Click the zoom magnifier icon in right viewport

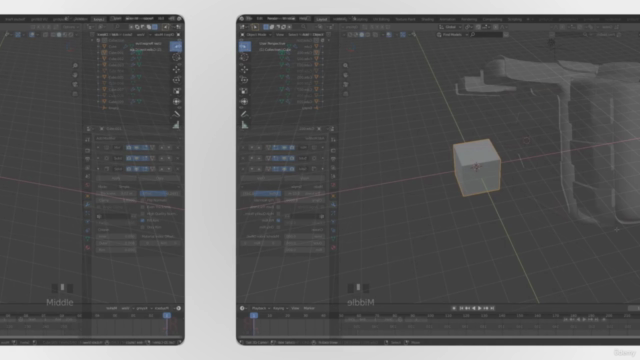(346, 65)
